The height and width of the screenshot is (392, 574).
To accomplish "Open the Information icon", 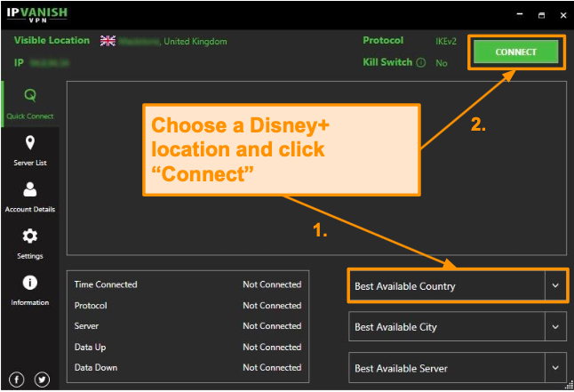I will 30,283.
